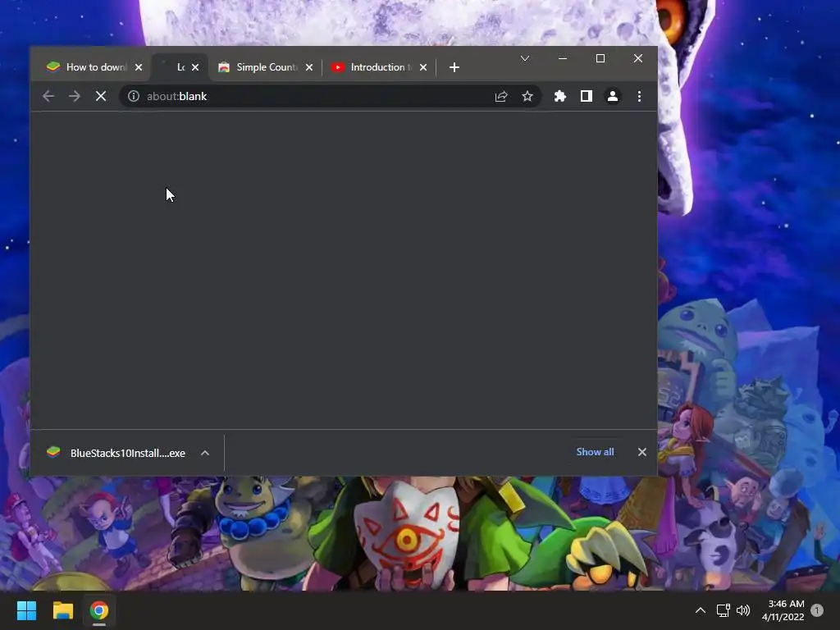
Task: Maximize the Chrome window
Action: tap(600, 58)
